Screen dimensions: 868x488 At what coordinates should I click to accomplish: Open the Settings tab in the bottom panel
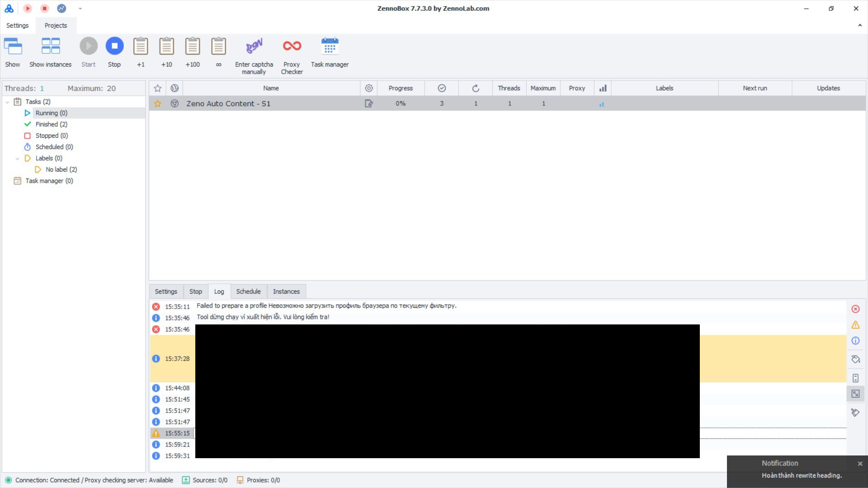click(166, 291)
